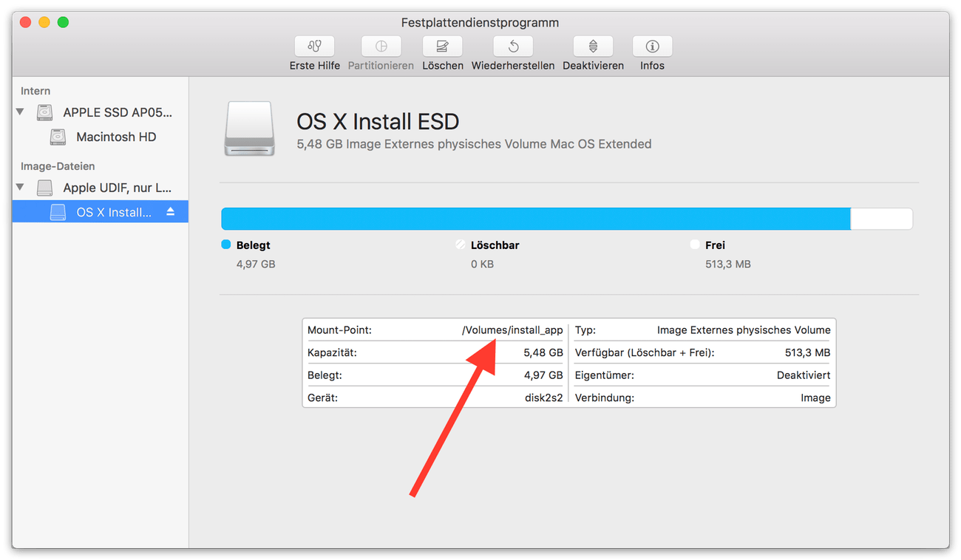This screenshot has height=560, width=961.
Task: Collapse the APPLE SSD disk tree
Action: tap(21, 112)
